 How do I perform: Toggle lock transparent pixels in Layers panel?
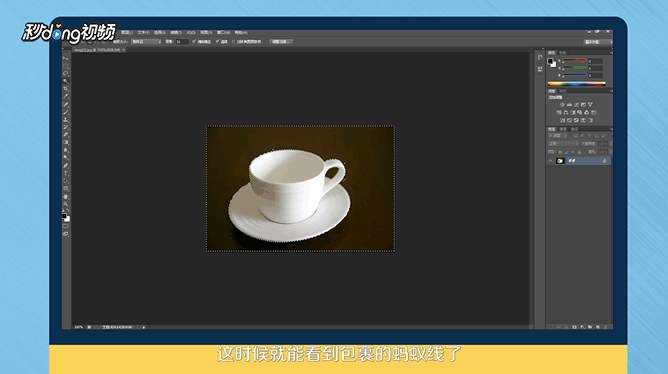coord(560,152)
